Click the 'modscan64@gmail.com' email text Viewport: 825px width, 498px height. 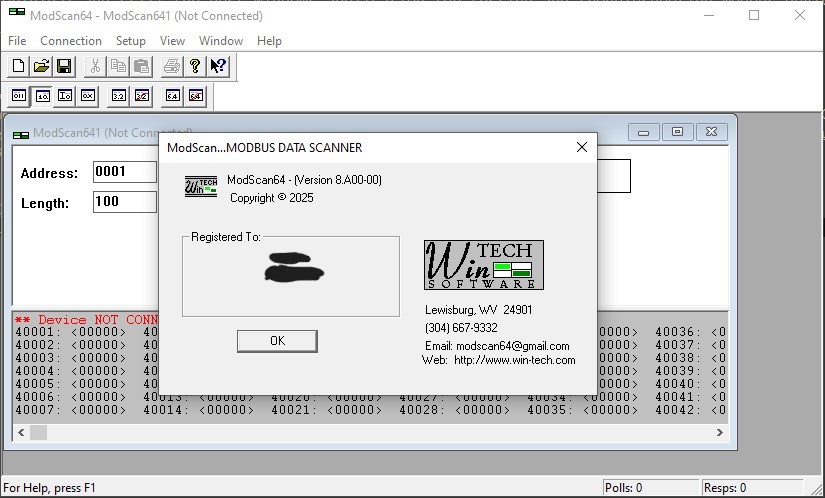(x=512, y=346)
